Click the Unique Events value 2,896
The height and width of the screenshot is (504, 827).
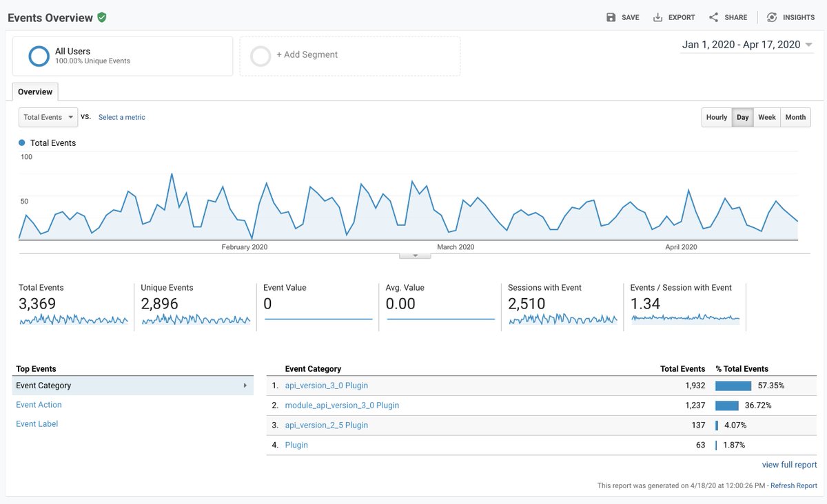160,304
